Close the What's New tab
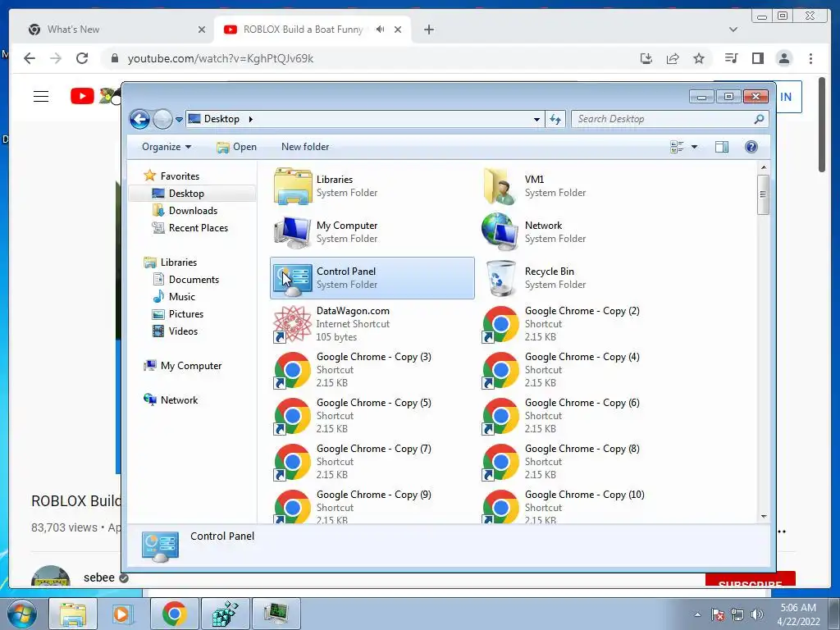This screenshot has height=630, width=840. click(202, 30)
